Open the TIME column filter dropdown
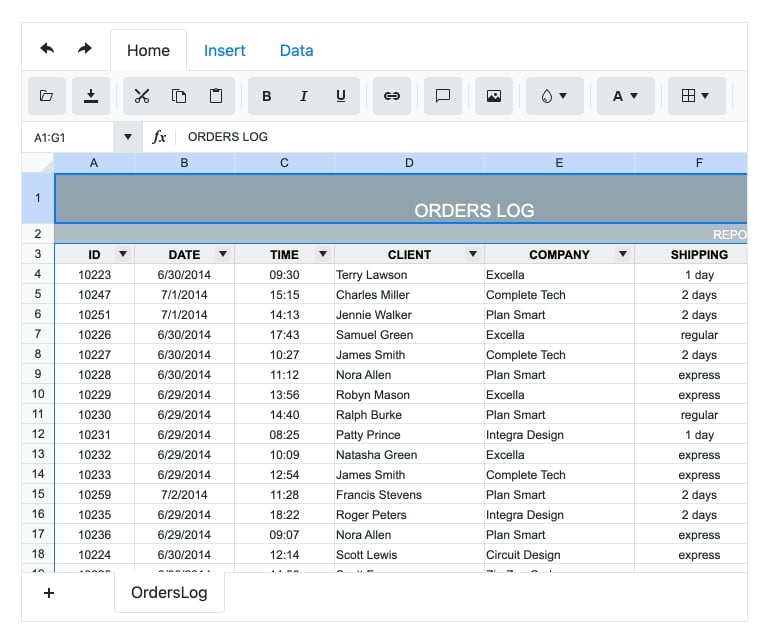 tap(323, 254)
